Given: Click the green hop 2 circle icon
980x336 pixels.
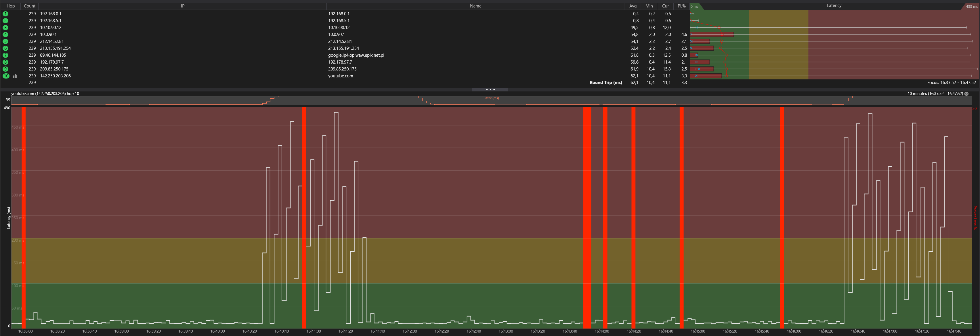Looking at the screenshot, I should [x=5, y=20].
